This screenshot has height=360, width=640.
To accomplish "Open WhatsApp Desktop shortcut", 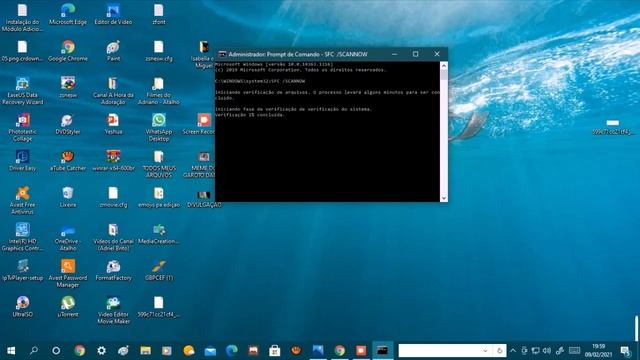I will [x=159, y=127].
